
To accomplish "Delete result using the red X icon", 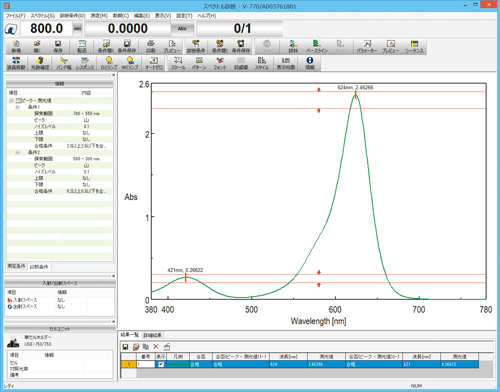I will point(156,347).
